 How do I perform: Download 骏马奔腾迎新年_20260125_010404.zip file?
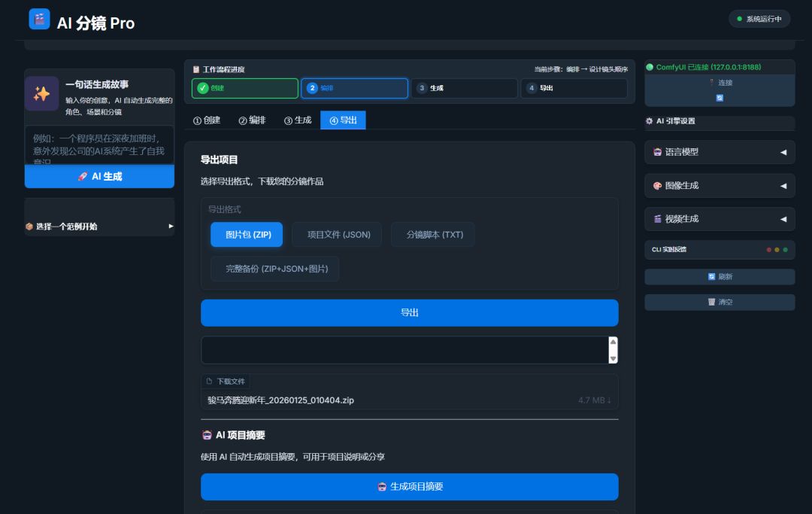coord(409,400)
